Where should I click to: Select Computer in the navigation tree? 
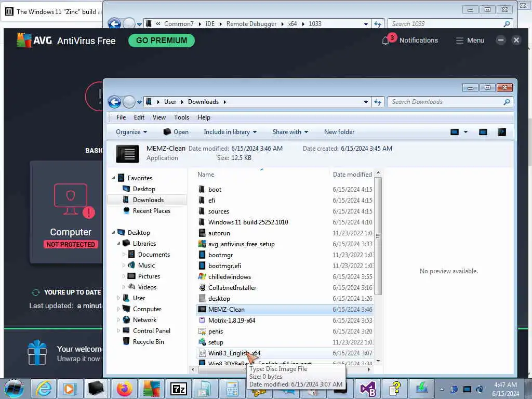[147, 309]
